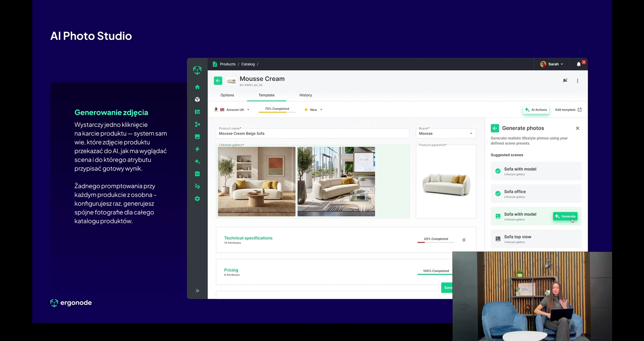Select the first lifestyle gallery living-room photo
This screenshot has width=644, height=341.
pyautogui.click(x=257, y=182)
